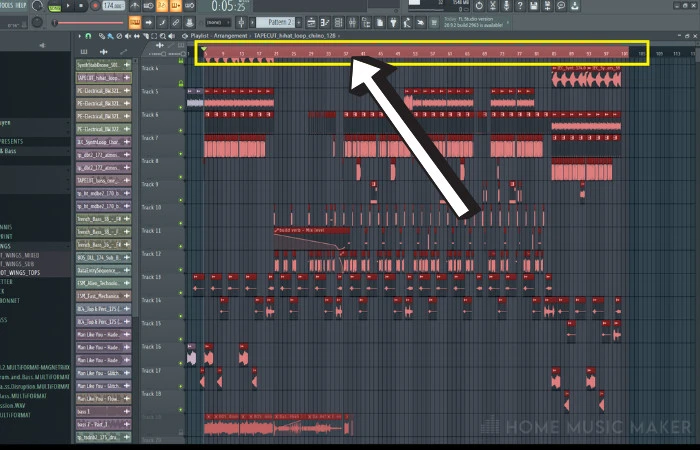Open the shopping cart content library icon
Image resolution: width=700 pixels, height=450 pixels.
pos(434,22)
